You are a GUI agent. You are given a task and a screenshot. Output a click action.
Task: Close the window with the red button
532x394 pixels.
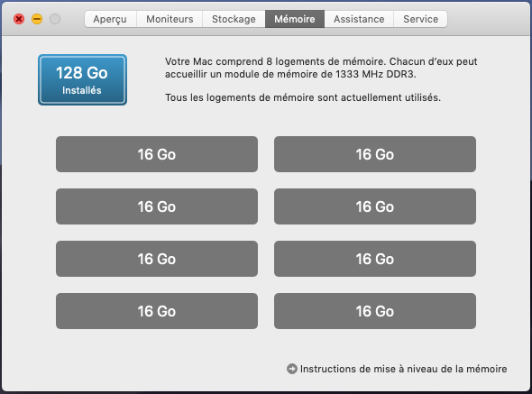click(x=19, y=19)
